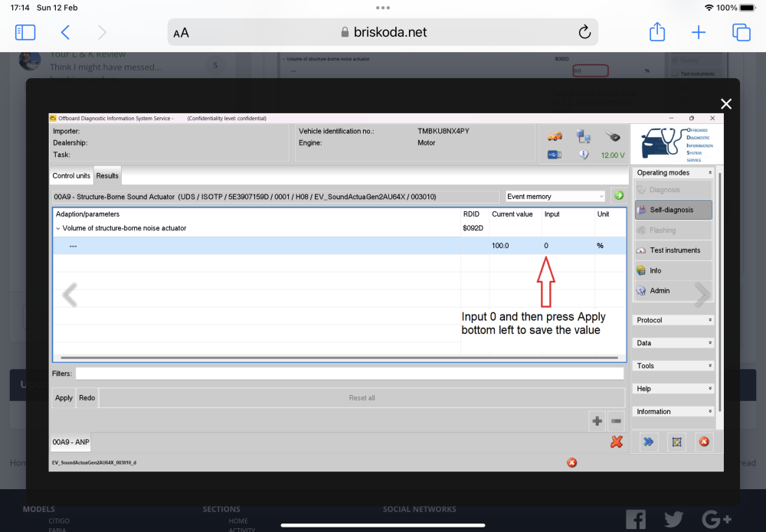Open a new Safari tab
766x532 pixels.
pyautogui.click(x=699, y=33)
